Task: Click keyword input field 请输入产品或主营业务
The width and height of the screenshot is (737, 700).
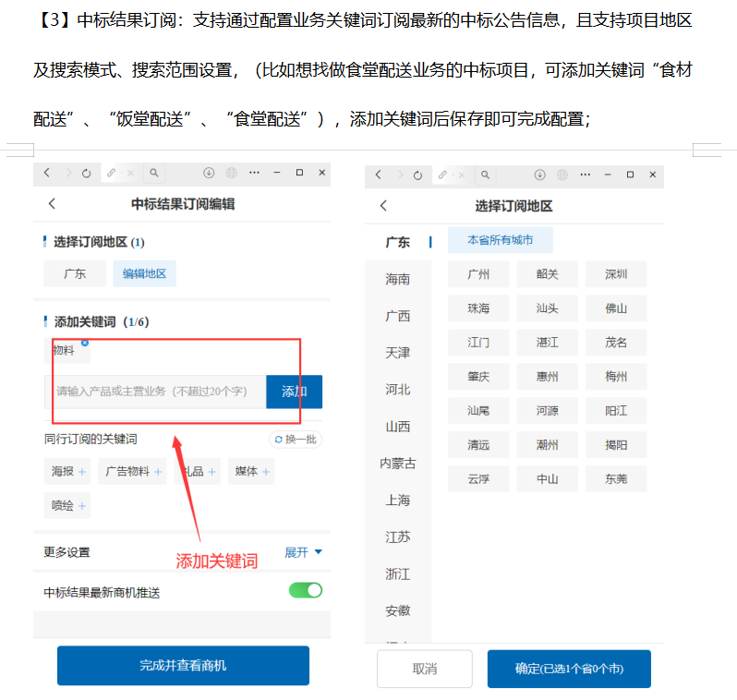Action: (x=153, y=392)
